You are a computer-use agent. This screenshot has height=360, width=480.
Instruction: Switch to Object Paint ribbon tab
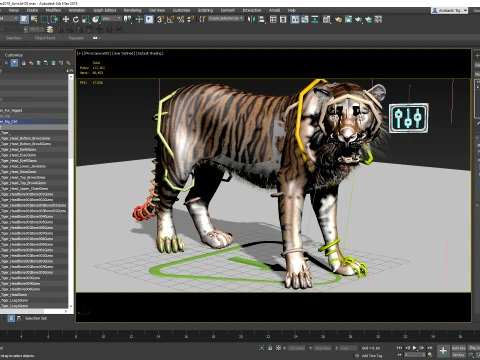[x=45, y=38]
